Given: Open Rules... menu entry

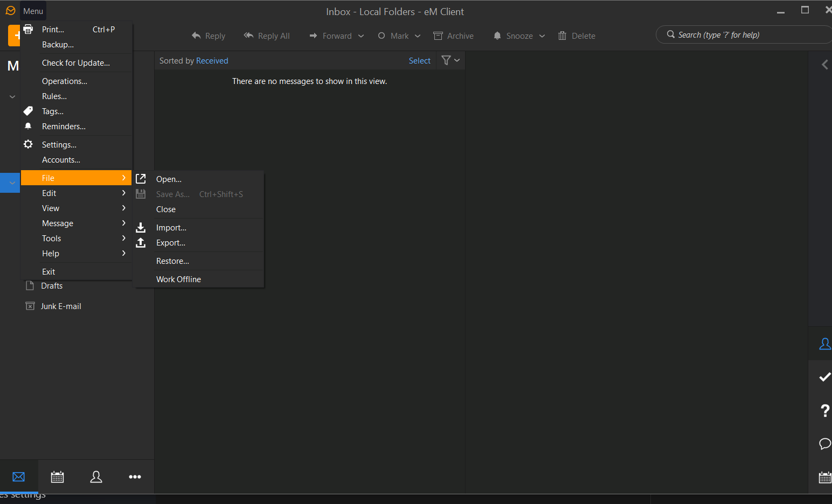Looking at the screenshot, I should 77,96.
